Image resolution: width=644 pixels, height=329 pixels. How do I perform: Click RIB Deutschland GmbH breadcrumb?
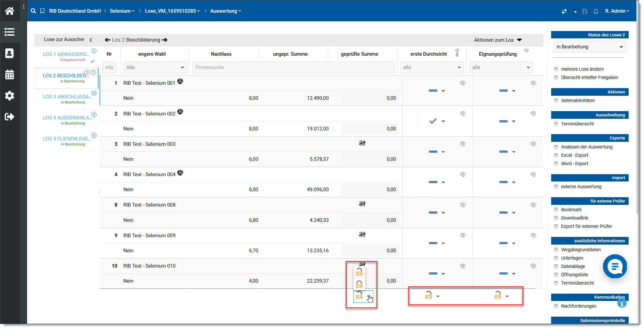tap(75, 11)
